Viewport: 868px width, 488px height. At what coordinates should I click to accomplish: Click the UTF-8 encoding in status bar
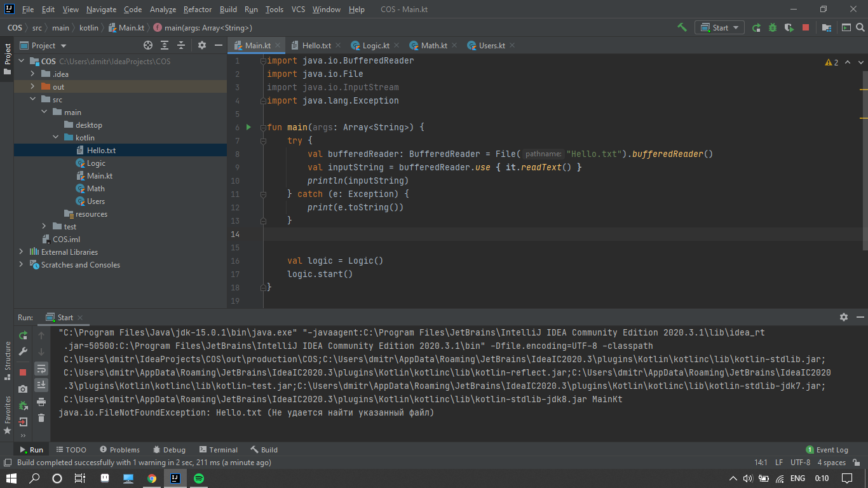pyautogui.click(x=800, y=463)
